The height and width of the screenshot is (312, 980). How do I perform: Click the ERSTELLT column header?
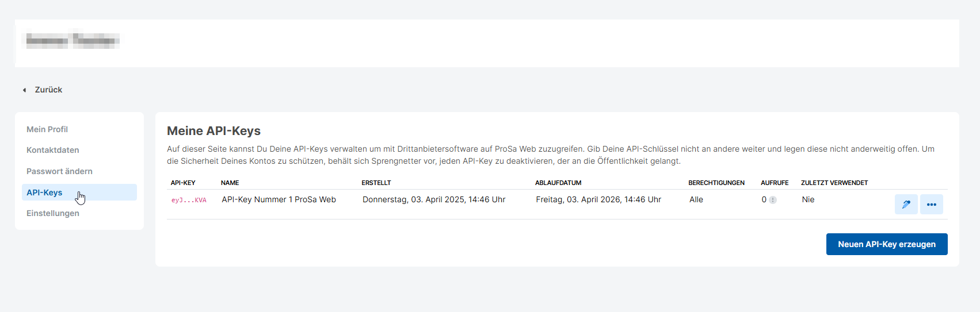[x=376, y=183]
